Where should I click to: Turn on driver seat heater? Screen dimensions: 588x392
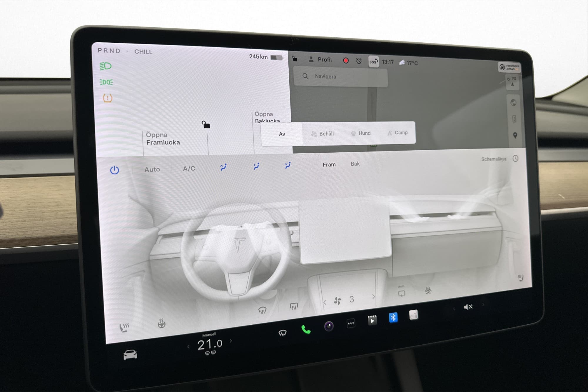tap(124, 327)
